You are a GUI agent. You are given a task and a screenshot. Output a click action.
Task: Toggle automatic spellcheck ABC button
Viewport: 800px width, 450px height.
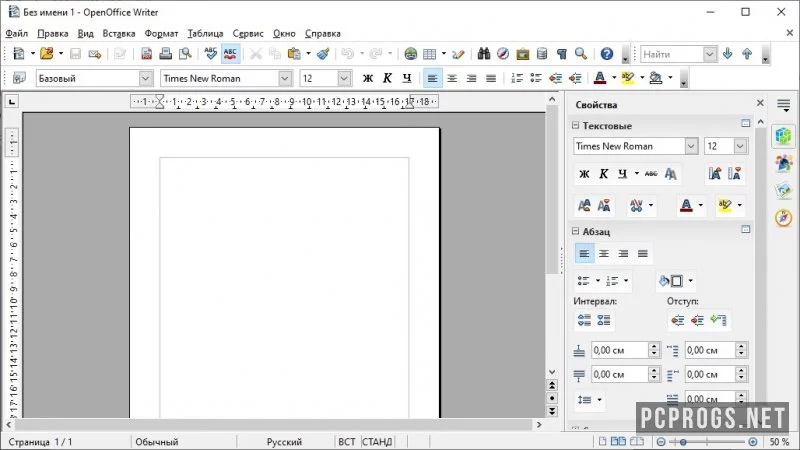(x=230, y=54)
